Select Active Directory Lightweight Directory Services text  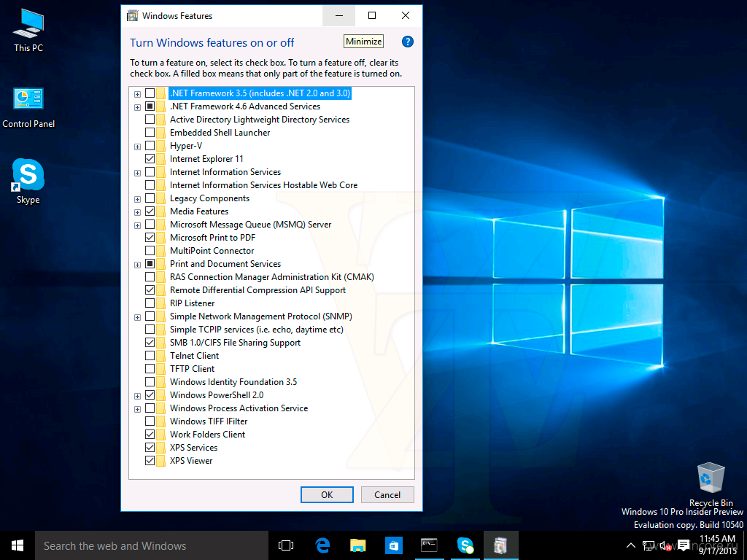(260, 120)
